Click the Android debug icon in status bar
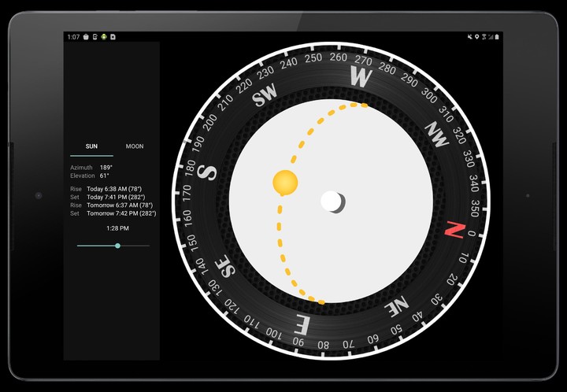 click(104, 37)
